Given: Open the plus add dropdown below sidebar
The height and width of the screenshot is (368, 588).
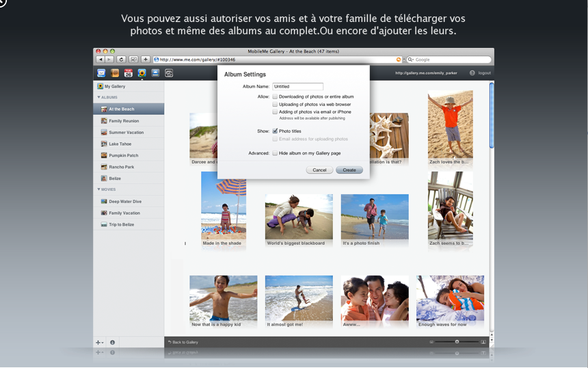Looking at the screenshot, I should [99, 342].
